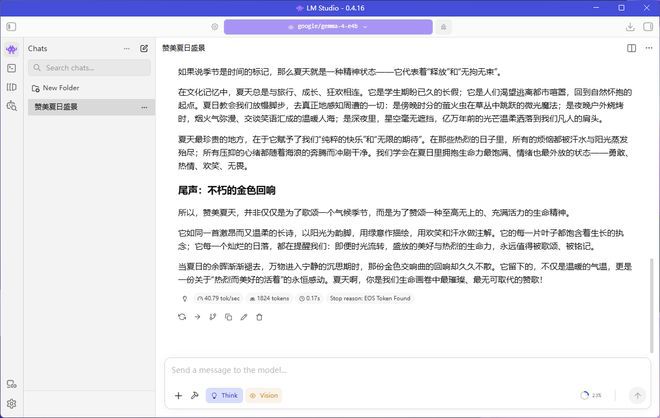Click the 1824 tokens statistic
660x418 pixels.
tap(269, 298)
